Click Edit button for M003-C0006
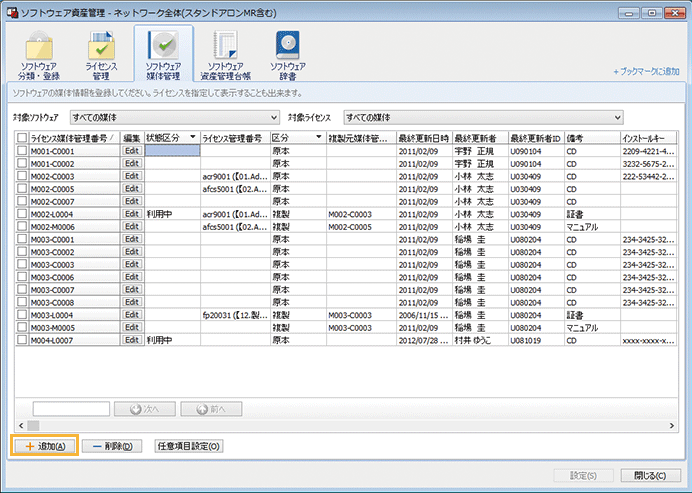692x493 pixels. tap(132, 277)
